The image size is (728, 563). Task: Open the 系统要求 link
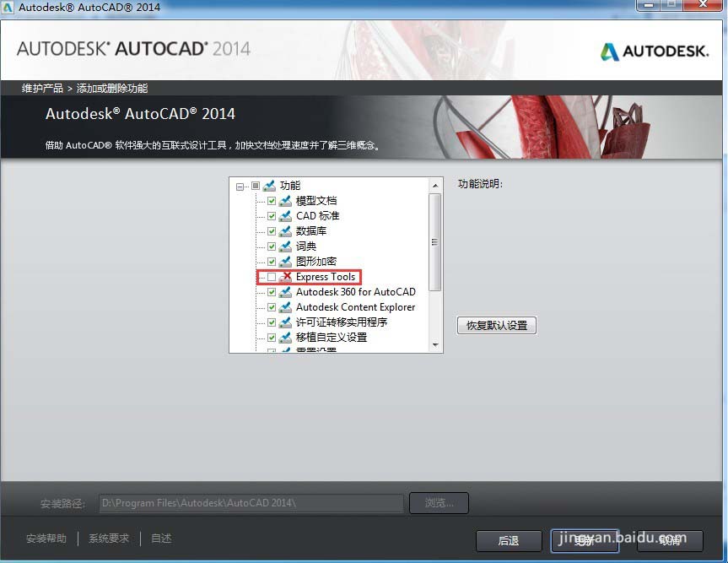click(109, 539)
